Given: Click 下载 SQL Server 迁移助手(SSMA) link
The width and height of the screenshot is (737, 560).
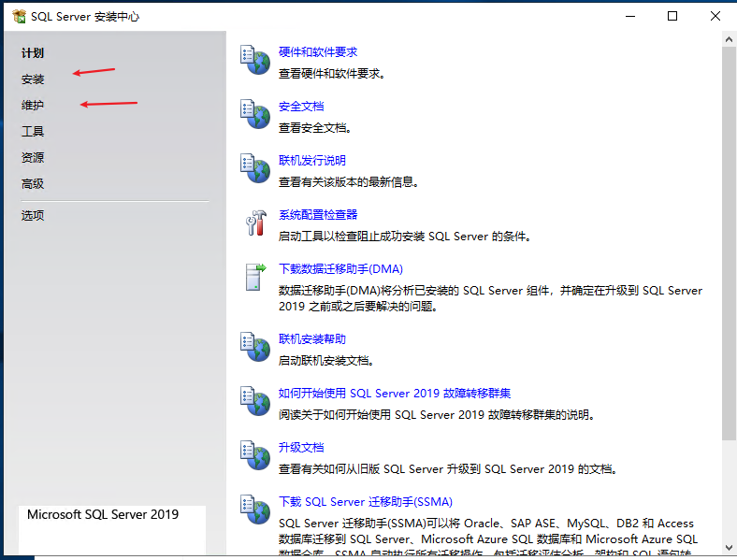Looking at the screenshot, I should pos(365,502).
